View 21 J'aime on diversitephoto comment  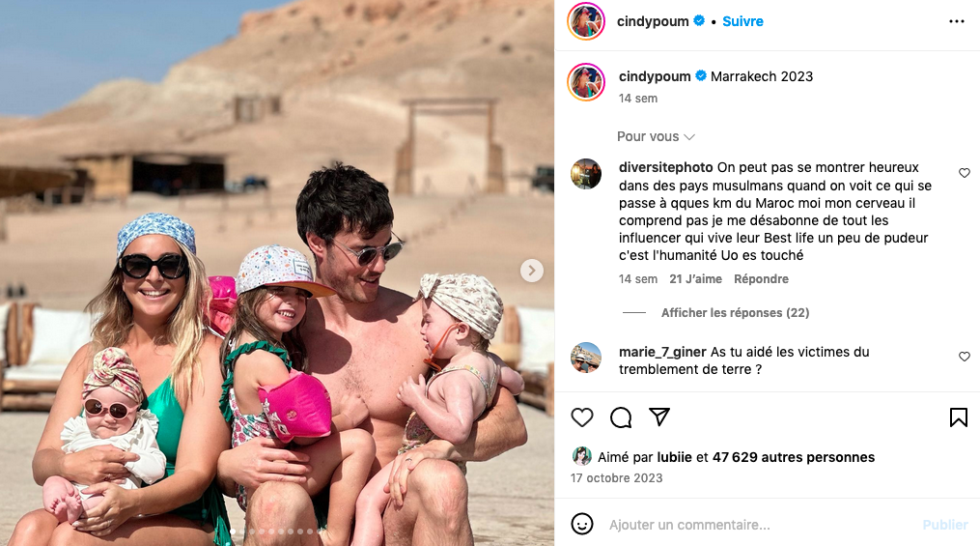pos(695,279)
